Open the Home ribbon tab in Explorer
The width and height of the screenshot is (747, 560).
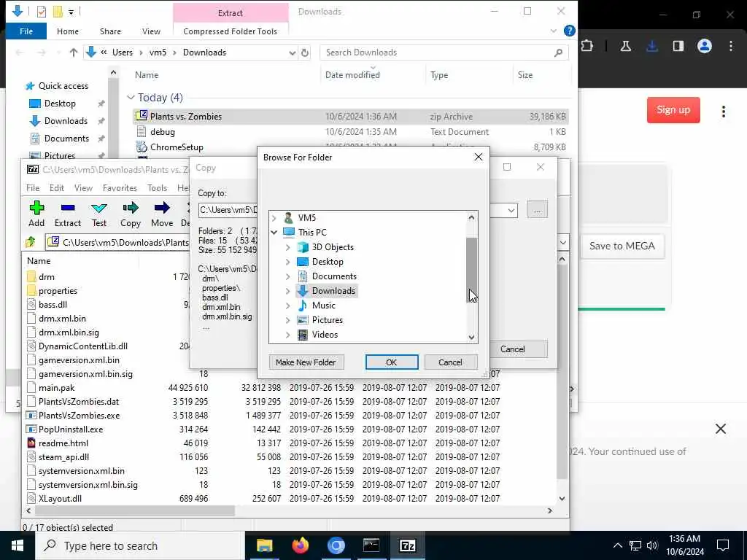[68, 31]
